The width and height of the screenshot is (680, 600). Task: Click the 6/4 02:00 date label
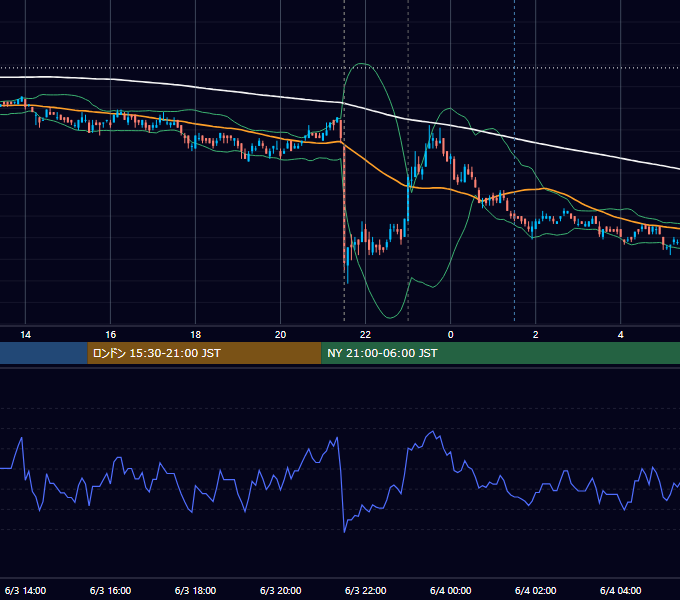pos(536,590)
